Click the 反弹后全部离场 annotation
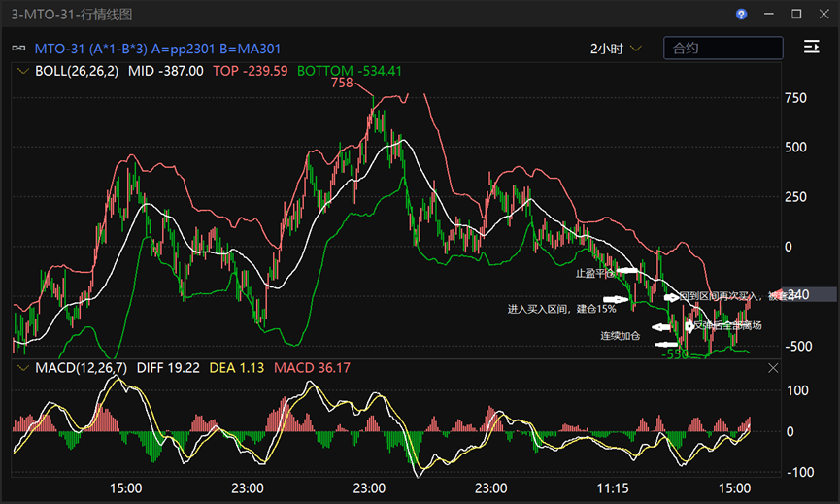This screenshot has height=504, width=840. 727,325
